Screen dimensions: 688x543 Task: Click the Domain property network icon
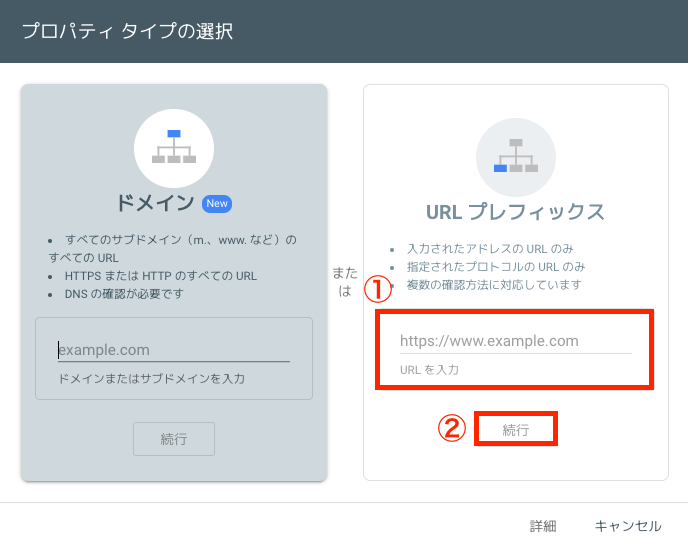click(x=174, y=148)
